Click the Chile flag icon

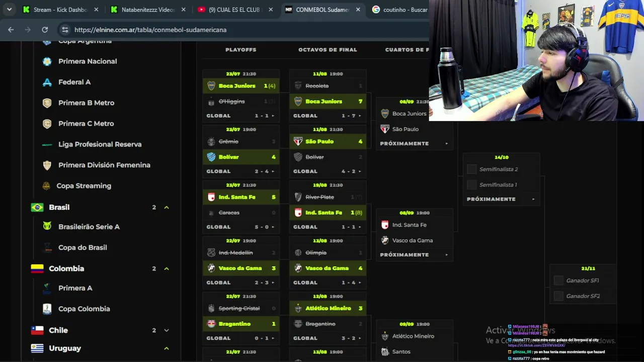click(x=37, y=330)
